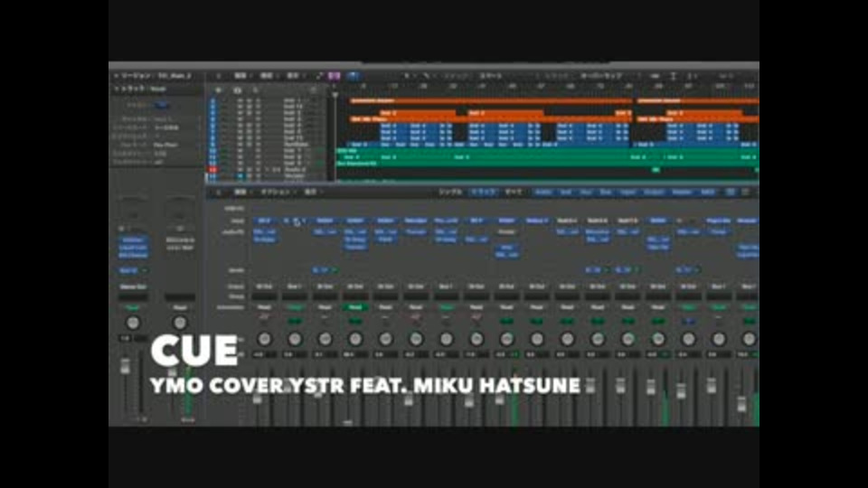Open the left-click pointer tool menu
The image size is (868, 488).
[407, 75]
